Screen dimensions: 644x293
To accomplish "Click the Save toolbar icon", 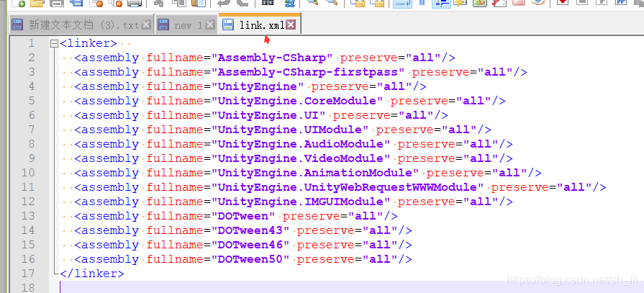I will click(56, 4).
